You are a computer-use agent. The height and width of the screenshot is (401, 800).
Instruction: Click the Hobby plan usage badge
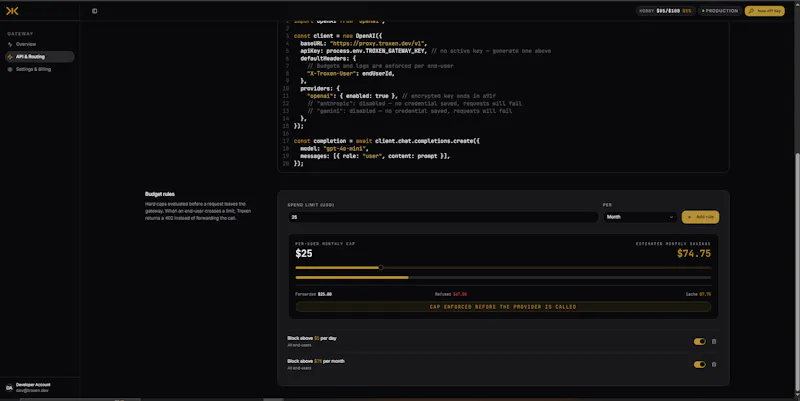point(665,11)
